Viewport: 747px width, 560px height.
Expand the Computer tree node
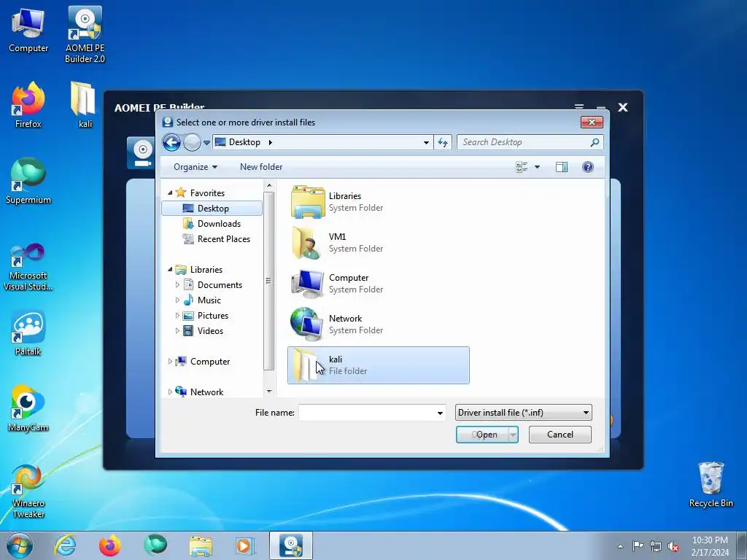pos(170,362)
